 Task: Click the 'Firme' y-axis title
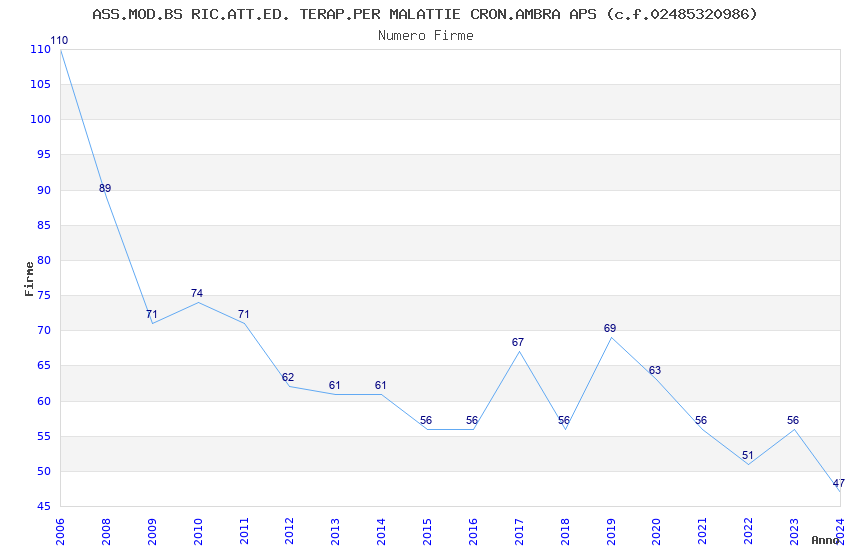(29, 278)
